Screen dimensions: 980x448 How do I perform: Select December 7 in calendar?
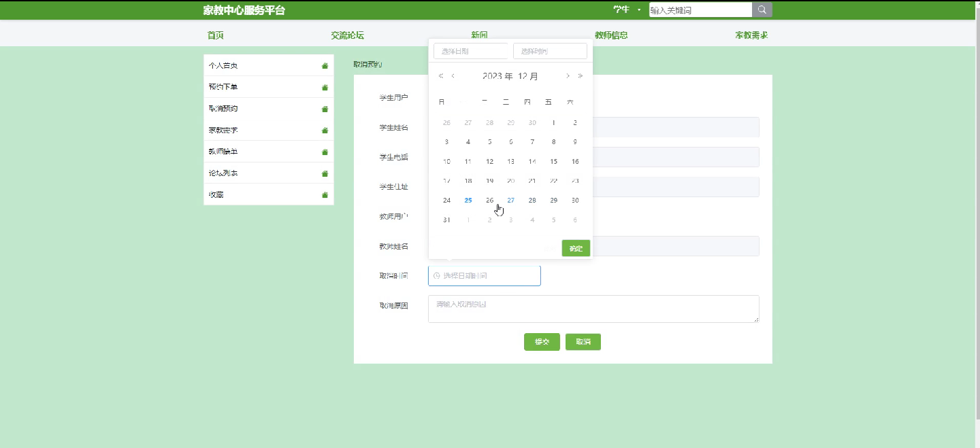[x=532, y=142]
